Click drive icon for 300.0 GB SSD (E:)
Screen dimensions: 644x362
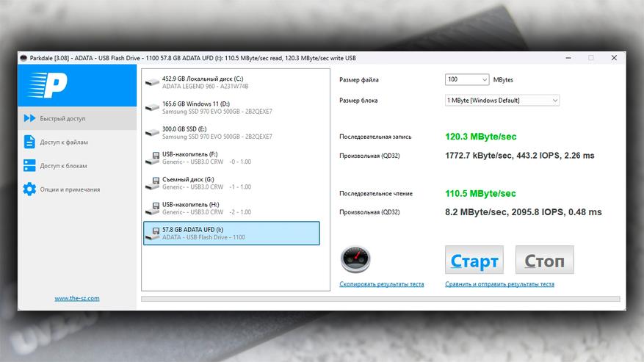tap(153, 133)
